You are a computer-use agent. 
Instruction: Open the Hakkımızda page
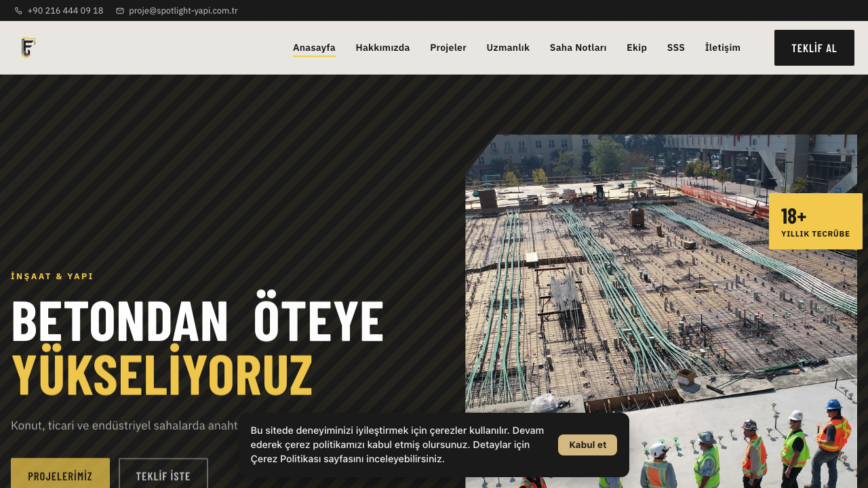click(382, 47)
